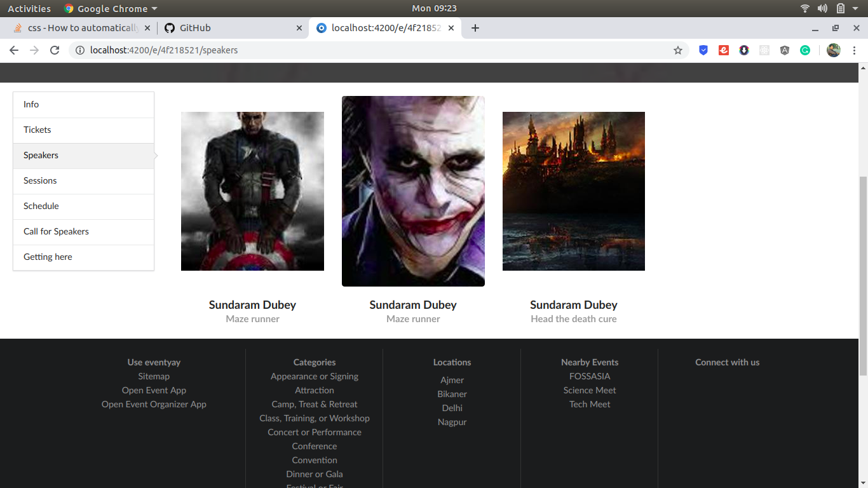Open Dinner or Gala category

pos(315,474)
